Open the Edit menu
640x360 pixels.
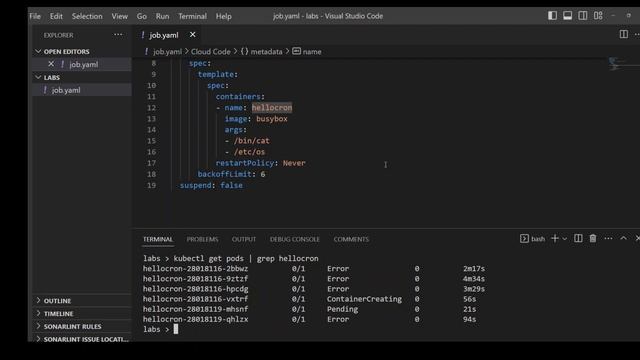click(x=56, y=16)
